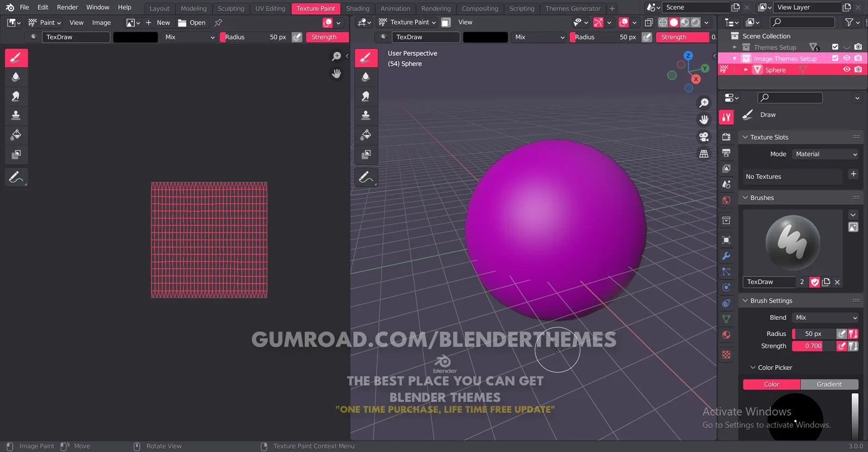Expand the Sphere object in outliner
The image size is (868, 452).
click(x=746, y=70)
